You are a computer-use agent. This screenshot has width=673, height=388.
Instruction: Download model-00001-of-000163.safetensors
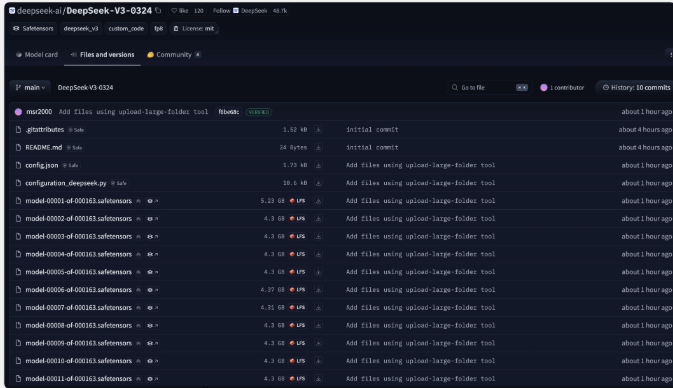click(318, 201)
